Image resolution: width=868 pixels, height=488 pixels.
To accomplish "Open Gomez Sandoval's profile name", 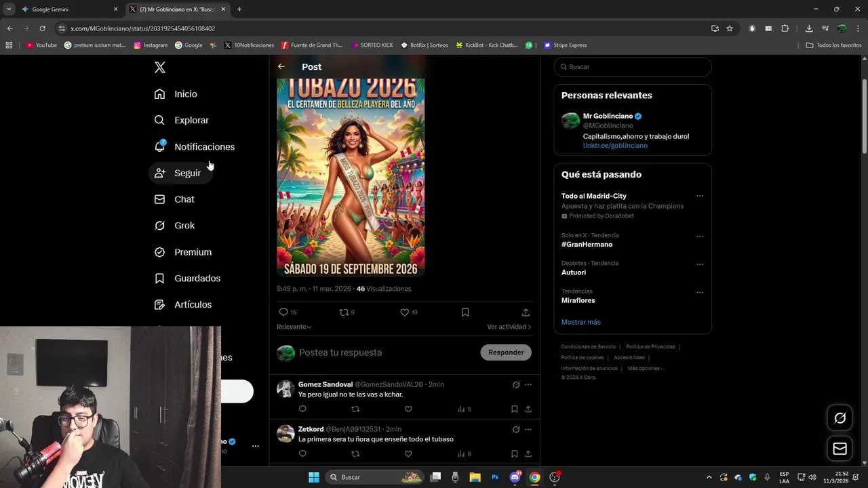I will click(325, 384).
